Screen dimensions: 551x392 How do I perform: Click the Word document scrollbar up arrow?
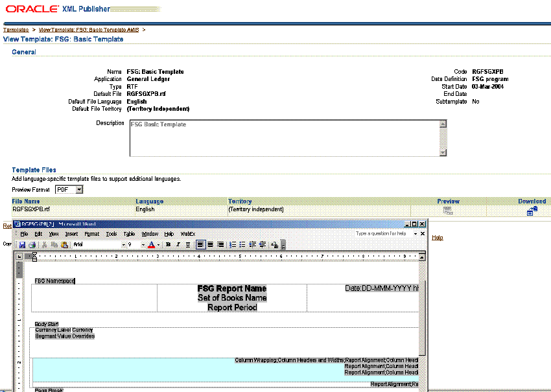(422, 257)
